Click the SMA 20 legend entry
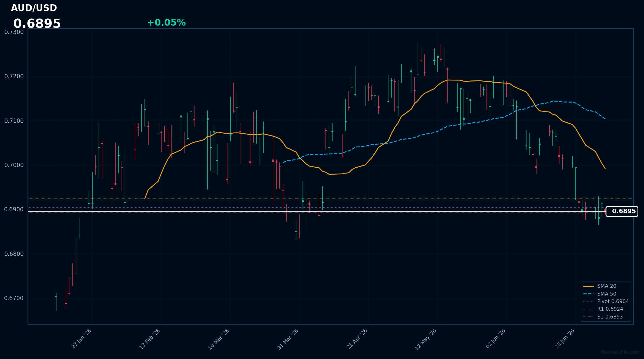This screenshot has height=359, width=644. pyautogui.click(x=600, y=286)
